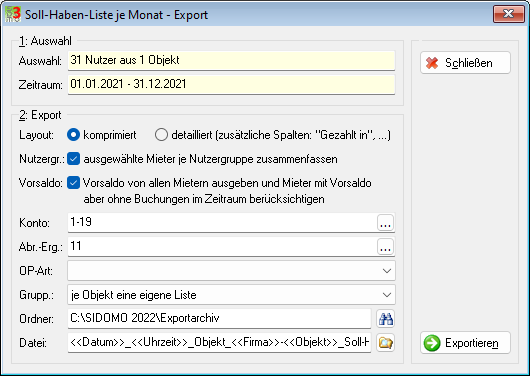Click the Datei filename template field

click(x=219, y=343)
